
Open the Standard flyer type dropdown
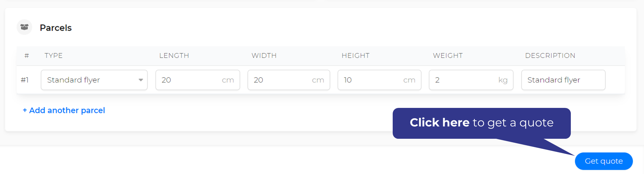coord(94,80)
